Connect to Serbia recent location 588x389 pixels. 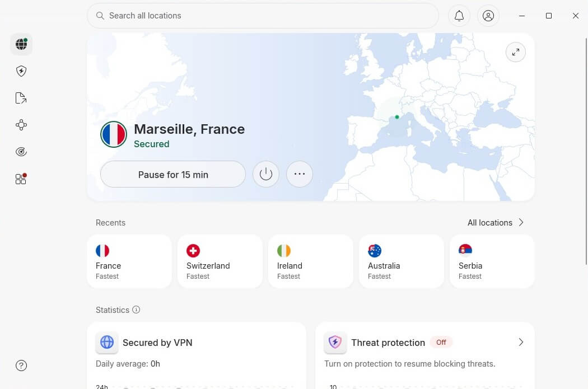click(492, 261)
